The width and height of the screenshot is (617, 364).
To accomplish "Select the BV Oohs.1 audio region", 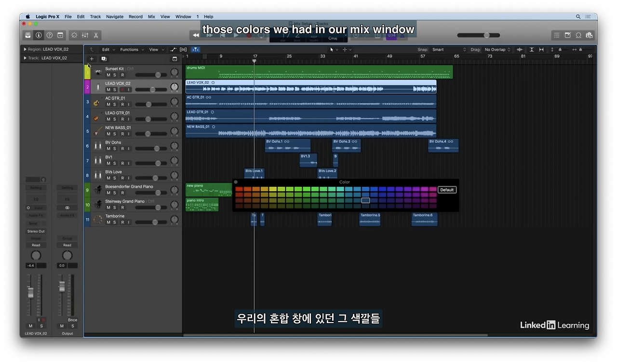I will [x=288, y=145].
